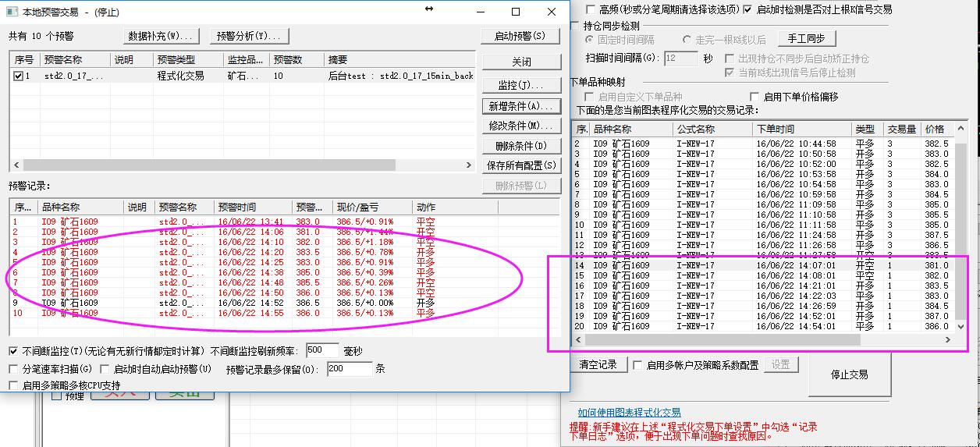Open 预警分析(Y)... dialog
The image size is (980, 447).
(x=250, y=36)
